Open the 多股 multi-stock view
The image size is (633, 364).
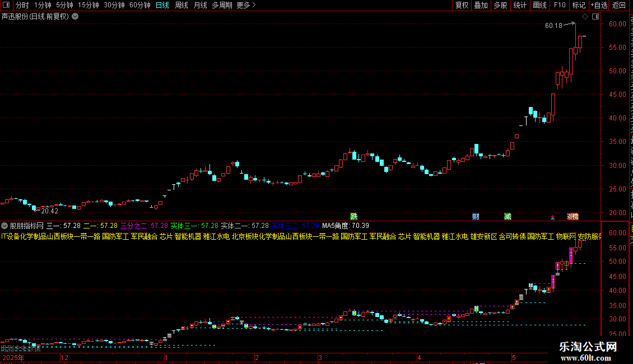(500, 5)
